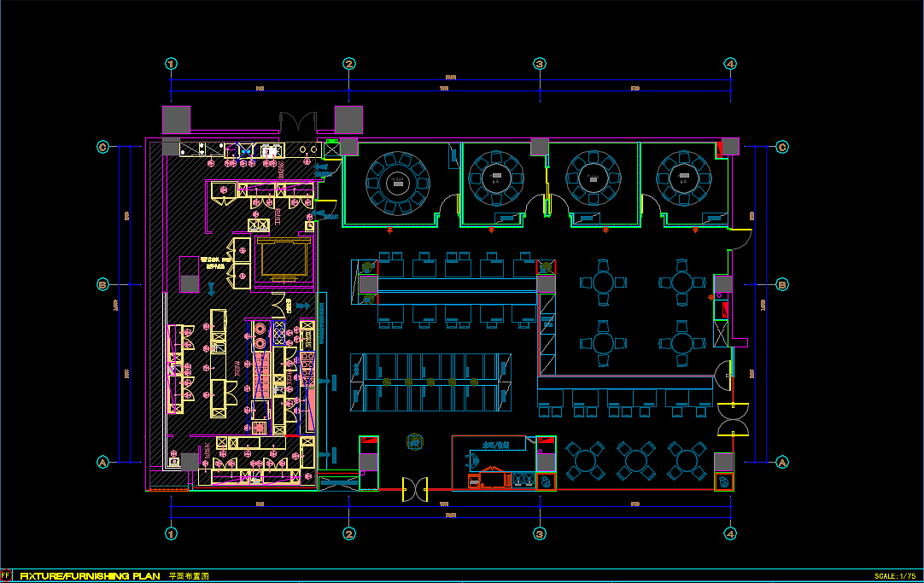Select banquet table in third private room
Viewport: 924px width, 583px height.
click(594, 178)
